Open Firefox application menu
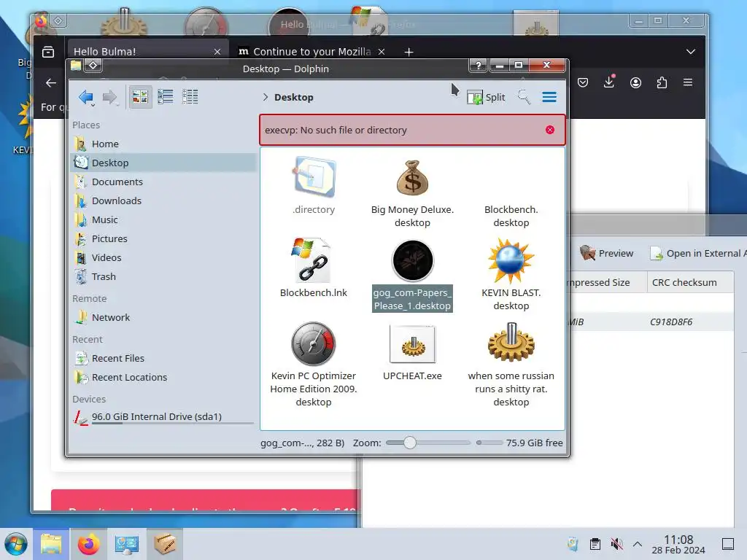Image resolution: width=747 pixels, height=560 pixels. coord(688,83)
